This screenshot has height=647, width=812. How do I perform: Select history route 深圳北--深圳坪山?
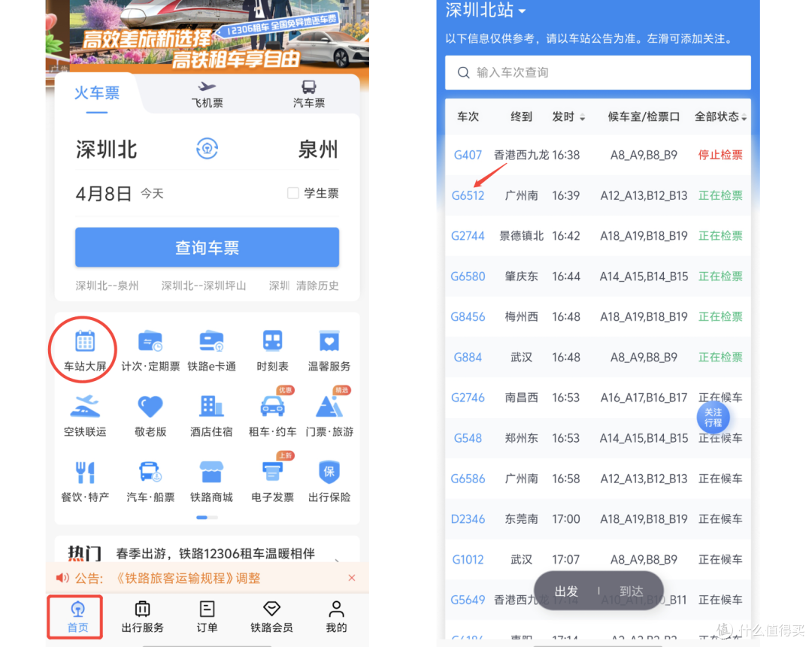coord(204,286)
